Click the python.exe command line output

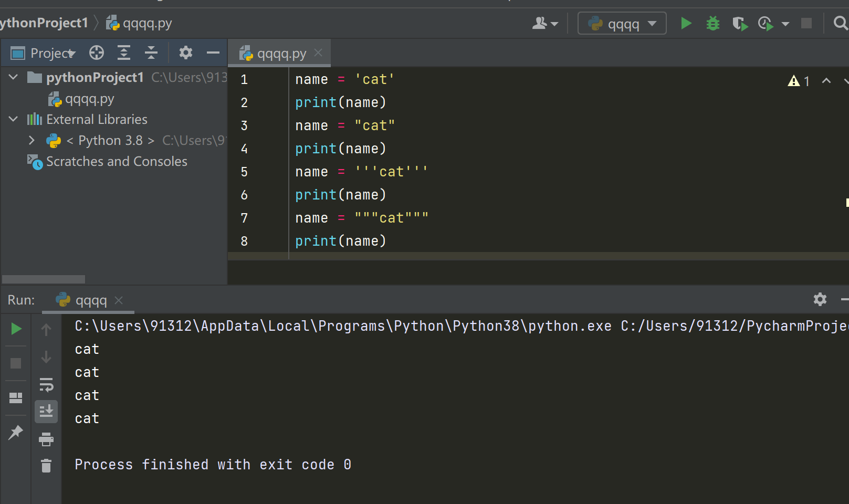(x=461, y=326)
